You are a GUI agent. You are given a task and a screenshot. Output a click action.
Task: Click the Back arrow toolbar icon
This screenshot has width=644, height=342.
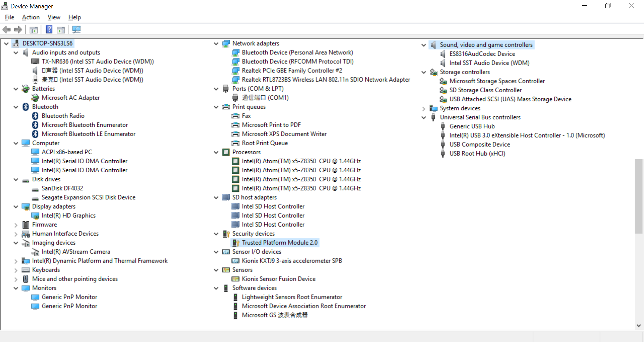click(6, 30)
